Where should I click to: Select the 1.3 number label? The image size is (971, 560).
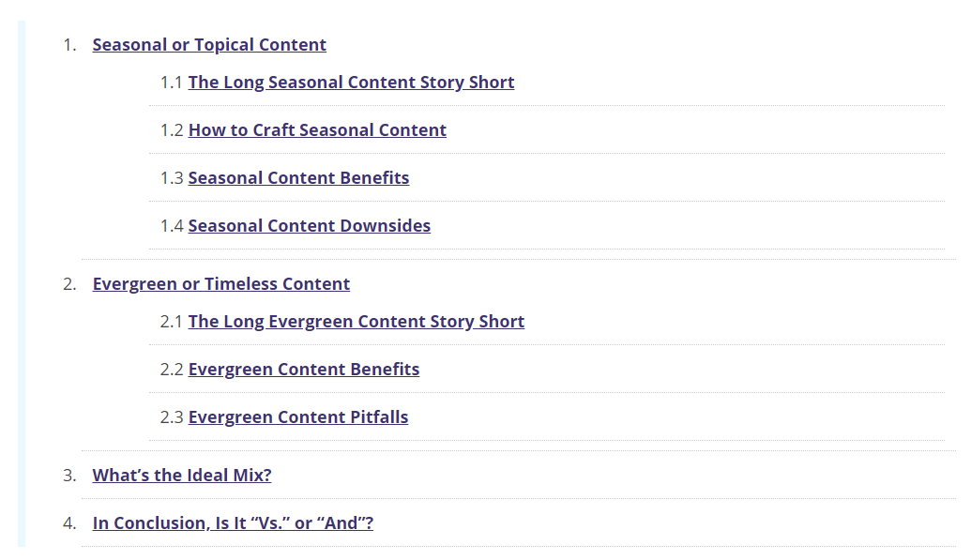click(x=173, y=177)
